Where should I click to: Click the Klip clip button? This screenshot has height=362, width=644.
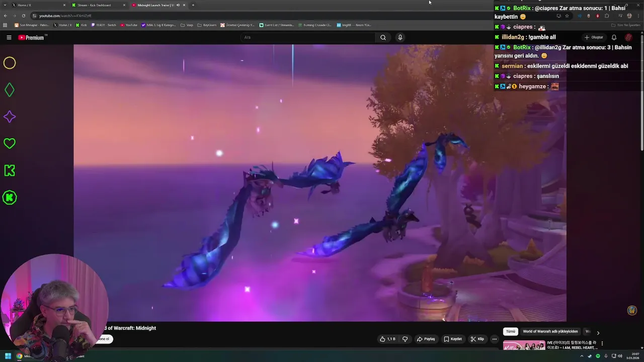[x=477, y=339]
